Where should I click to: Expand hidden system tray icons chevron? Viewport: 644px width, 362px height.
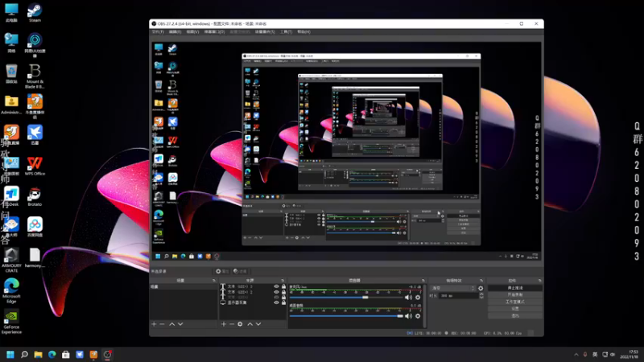click(576, 355)
